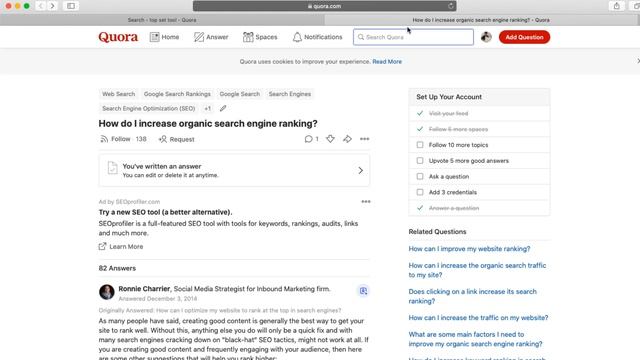Image resolution: width=640 pixels, height=360 pixels.
Task: Click the completed Answer a question checkmark
Action: click(x=420, y=208)
